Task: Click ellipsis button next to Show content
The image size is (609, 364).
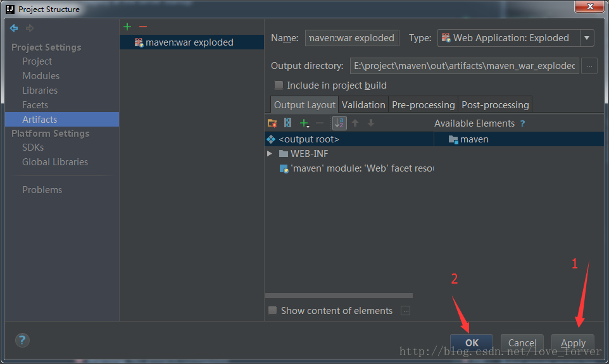Action: click(406, 311)
